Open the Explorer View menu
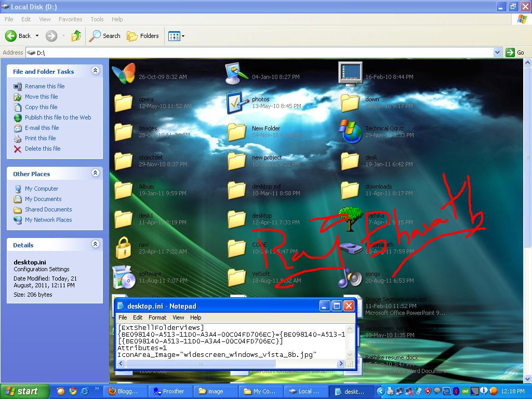This screenshot has width=532, height=399. click(x=45, y=19)
